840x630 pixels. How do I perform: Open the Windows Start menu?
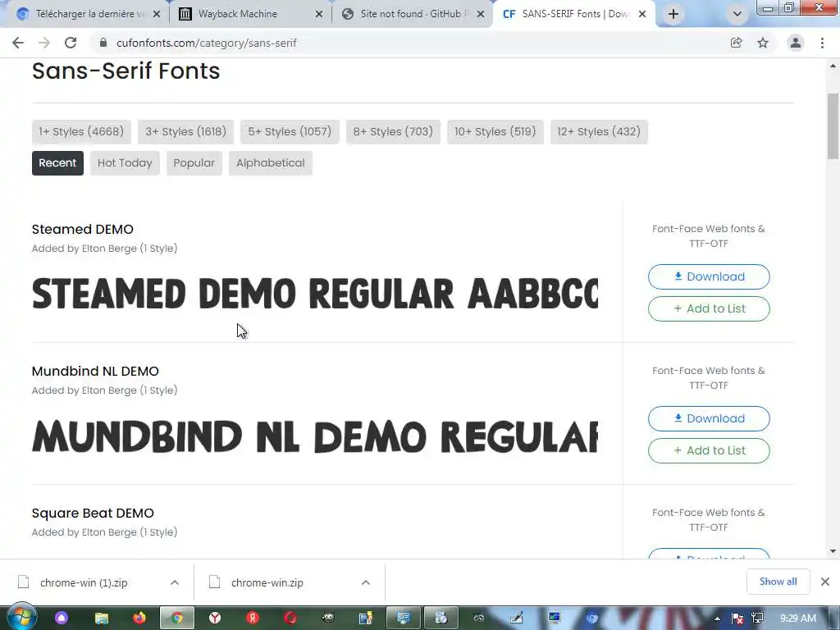point(21,618)
